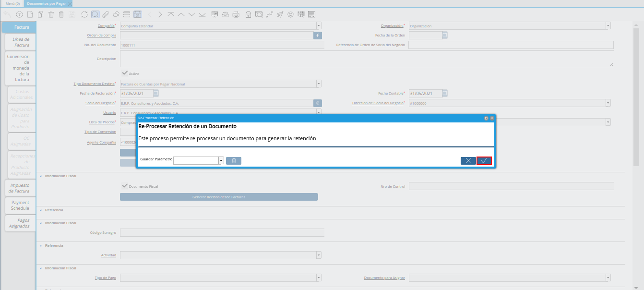Click the Nro de Control field

click(511, 186)
